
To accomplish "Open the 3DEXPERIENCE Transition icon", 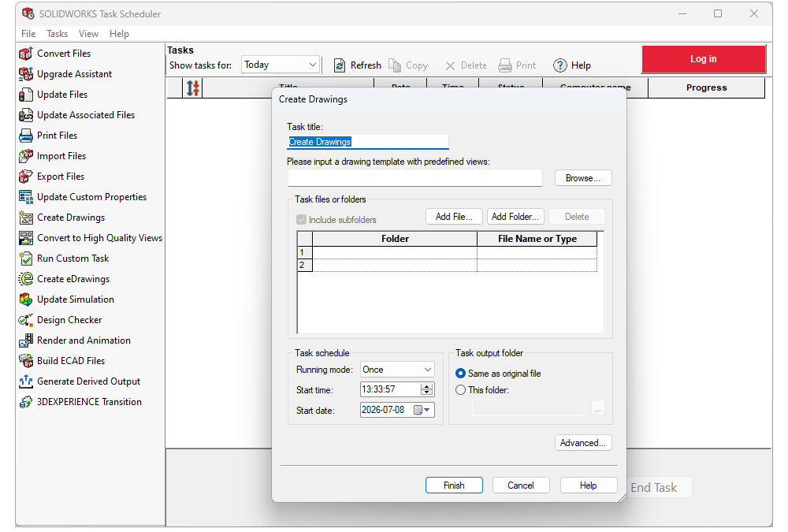I will coord(26,402).
